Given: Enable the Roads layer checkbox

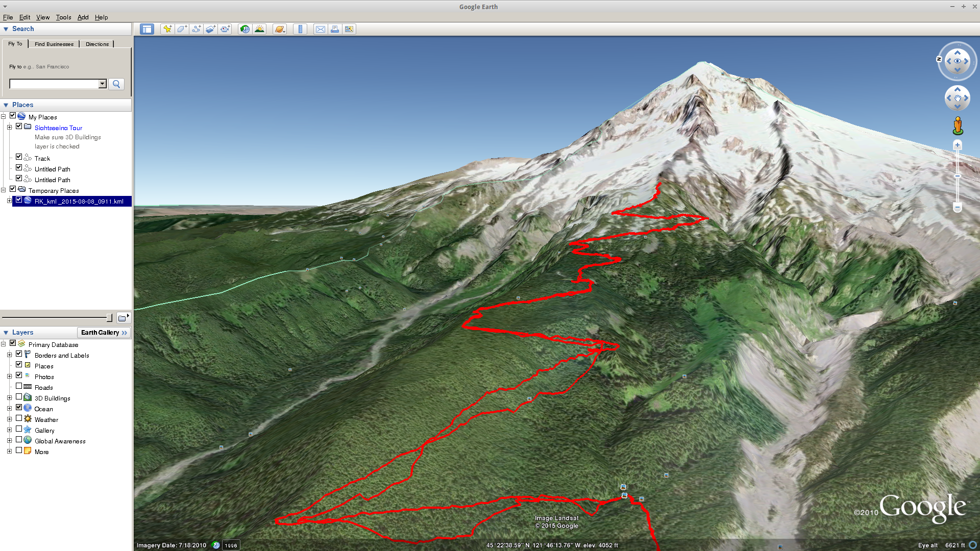Looking at the screenshot, I should click(x=19, y=386).
